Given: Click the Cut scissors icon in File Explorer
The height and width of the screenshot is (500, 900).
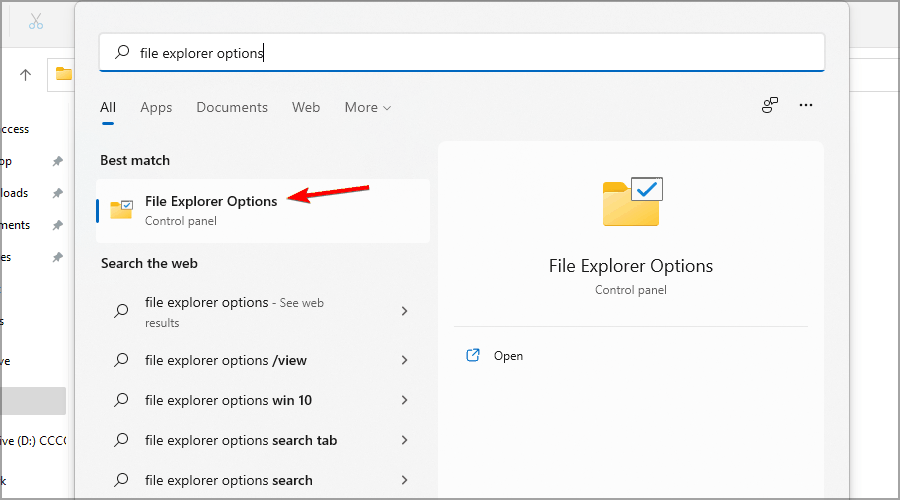Looking at the screenshot, I should coord(36,22).
